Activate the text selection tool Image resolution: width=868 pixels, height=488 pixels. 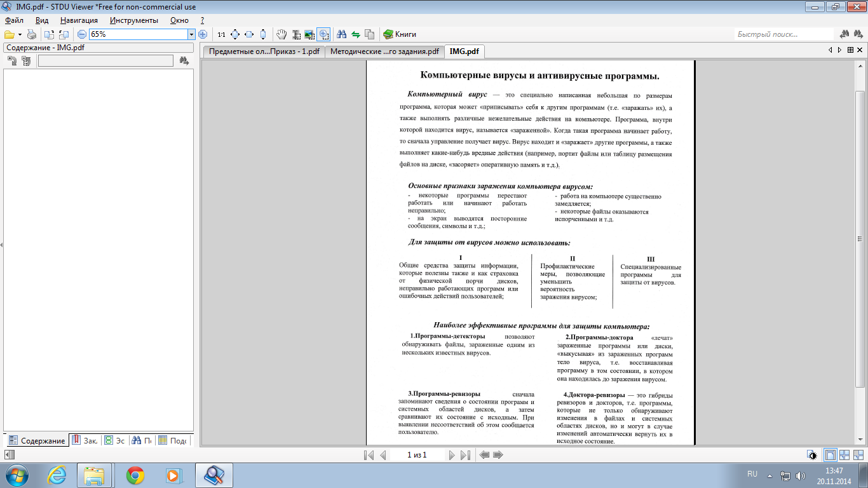coord(296,34)
